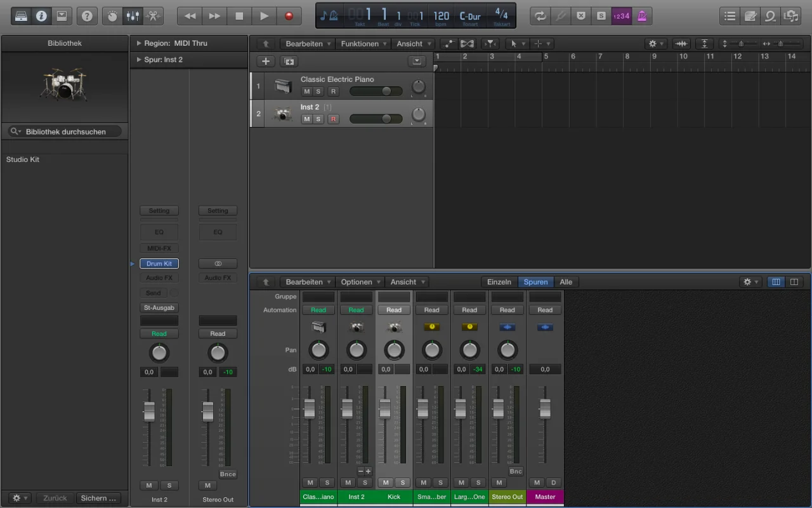Activate the Cycle loop button

(x=540, y=16)
